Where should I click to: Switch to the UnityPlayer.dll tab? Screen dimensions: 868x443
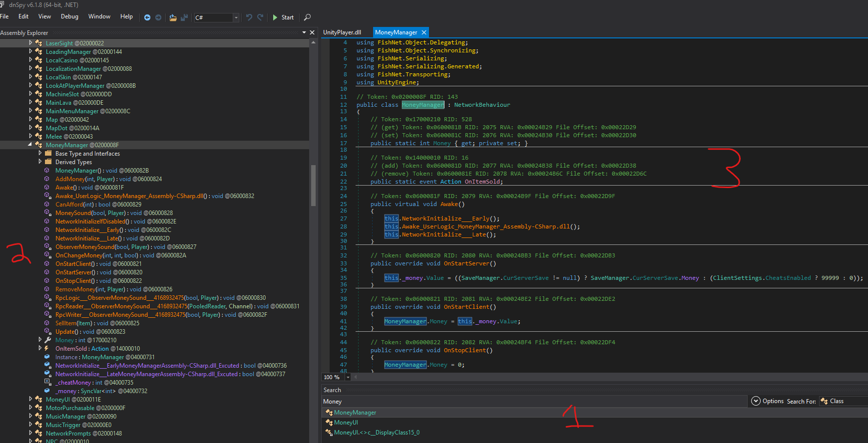[x=342, y=32]
